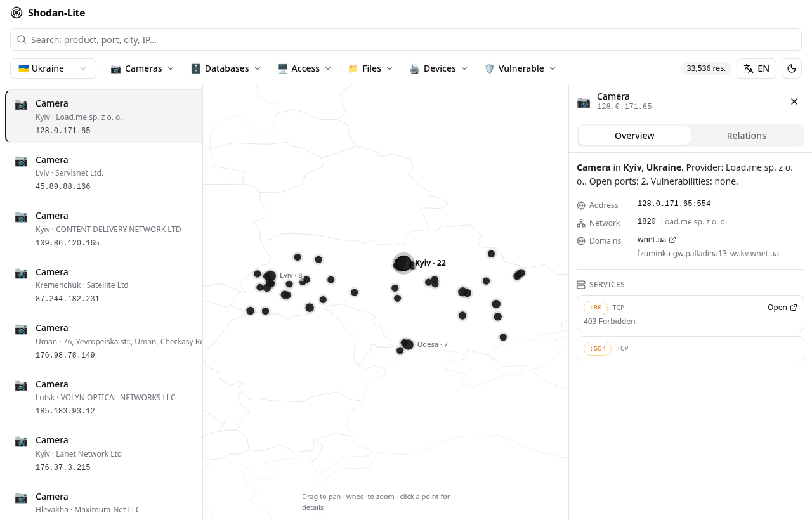The width and height of the screenshot is (812, 520).
Task: Click the network icon beside Network label
Action: [581, 223]
